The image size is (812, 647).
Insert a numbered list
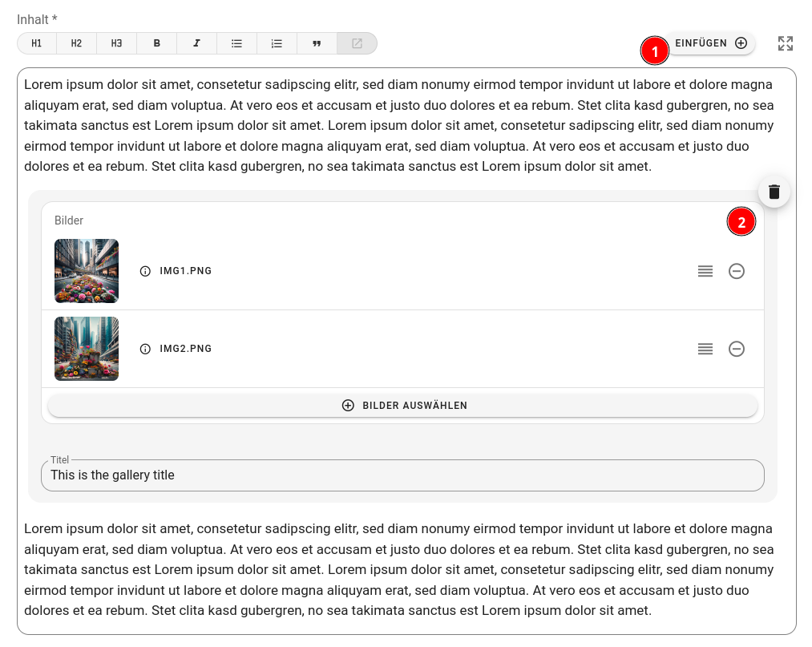click(x=277, y=43)
